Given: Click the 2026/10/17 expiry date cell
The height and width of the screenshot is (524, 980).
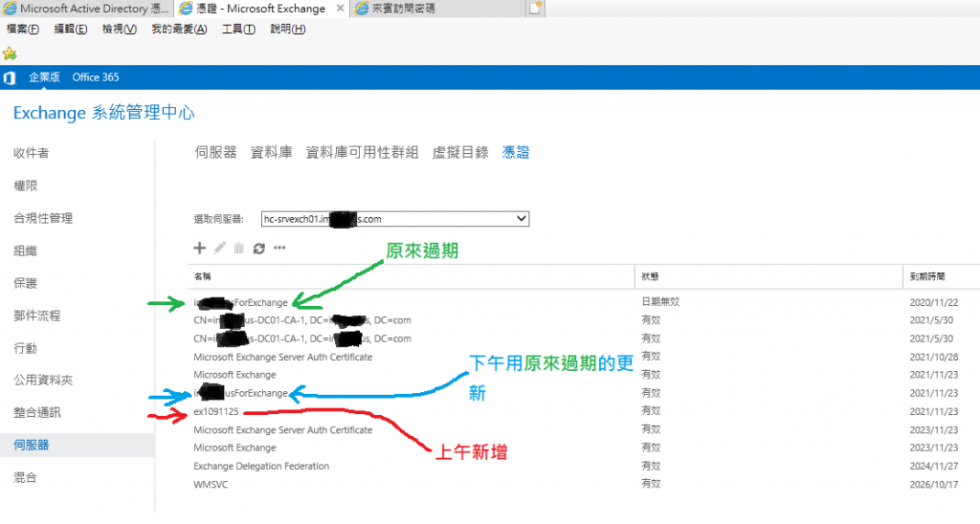Looking at the screenshot, I should [x=934, y=484].
